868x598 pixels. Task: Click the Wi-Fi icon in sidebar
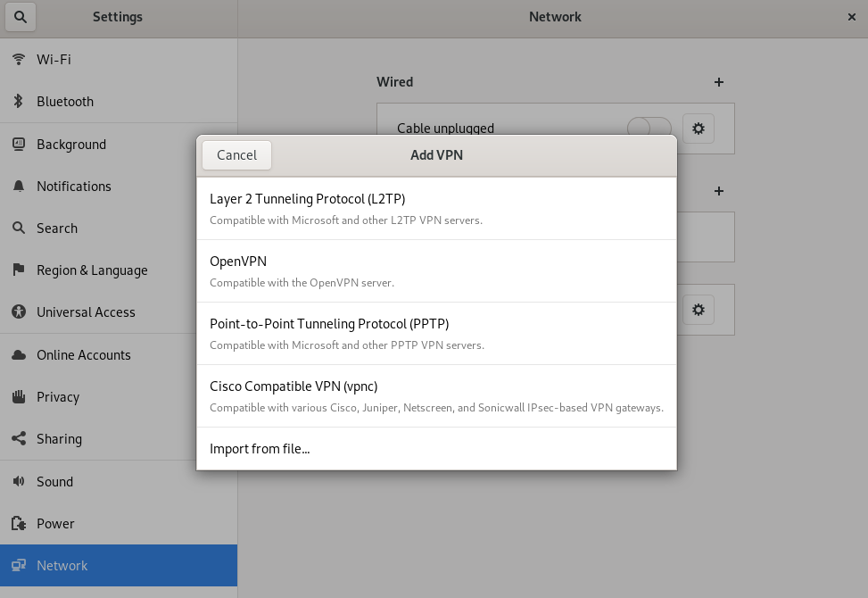pyautogui.click(x=19, y=60)
